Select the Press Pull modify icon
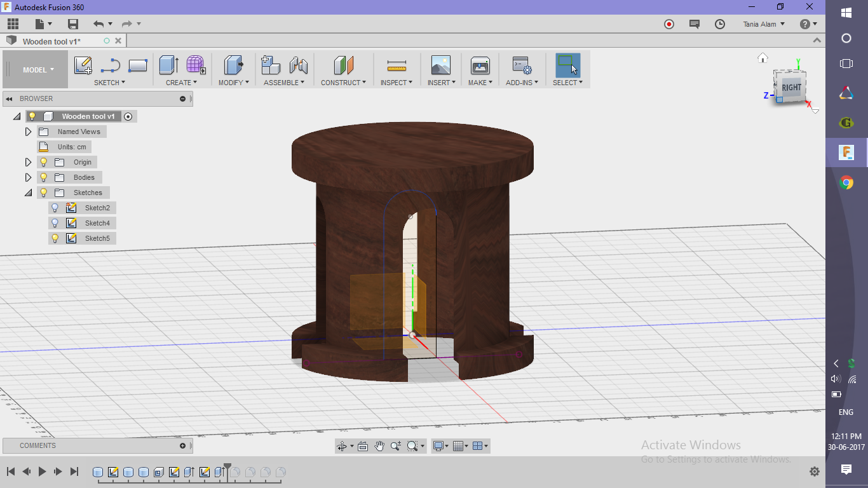 [233, 65]
